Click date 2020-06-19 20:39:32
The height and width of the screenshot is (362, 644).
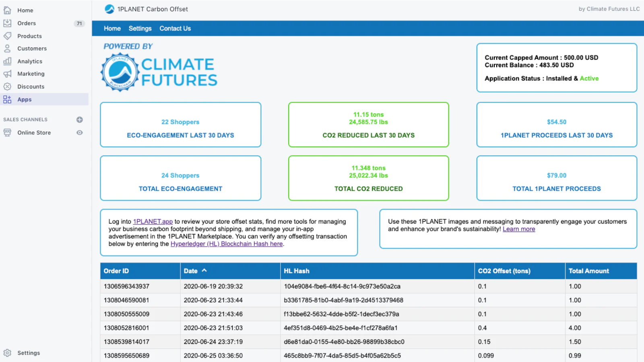coord(213,286)
